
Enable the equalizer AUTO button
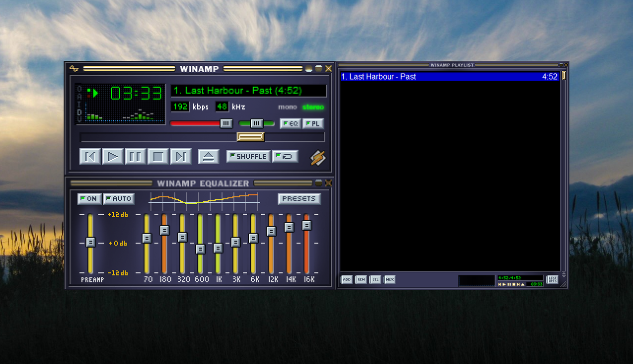pyautogui.click(x=119, y=199)
